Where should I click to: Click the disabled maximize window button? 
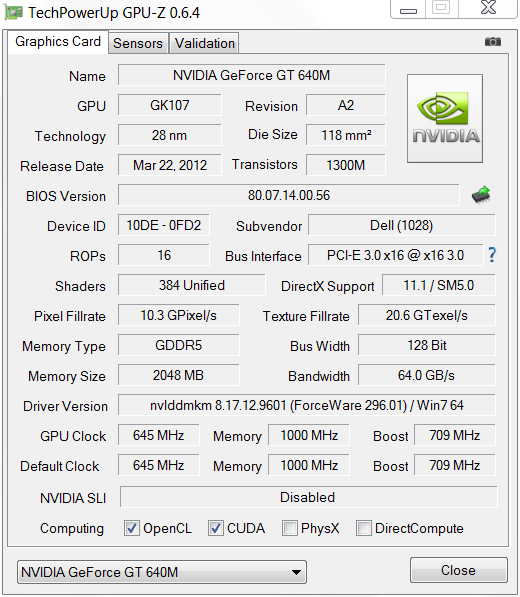tap(442, 8)
